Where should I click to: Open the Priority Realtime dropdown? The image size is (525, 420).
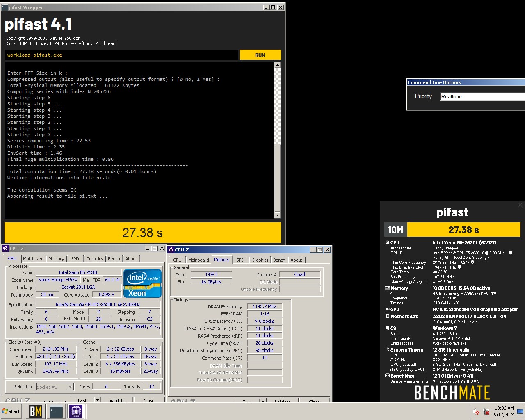coord(482,96)
